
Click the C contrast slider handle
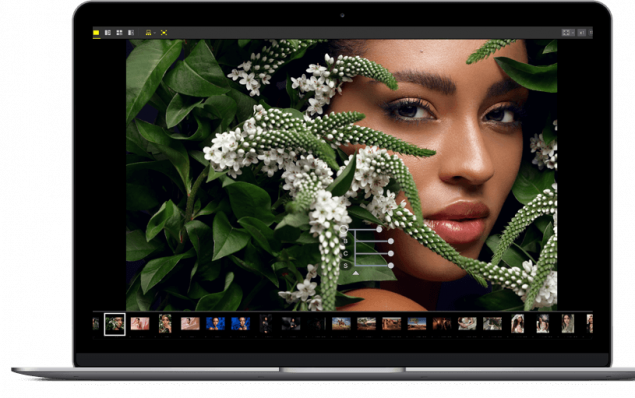[391, 253]
